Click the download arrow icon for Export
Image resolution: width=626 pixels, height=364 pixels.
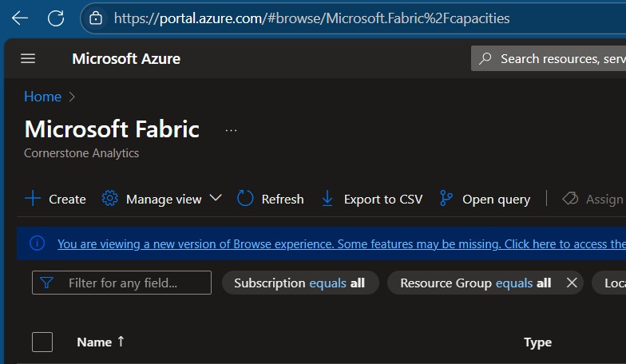coord(327,198)
